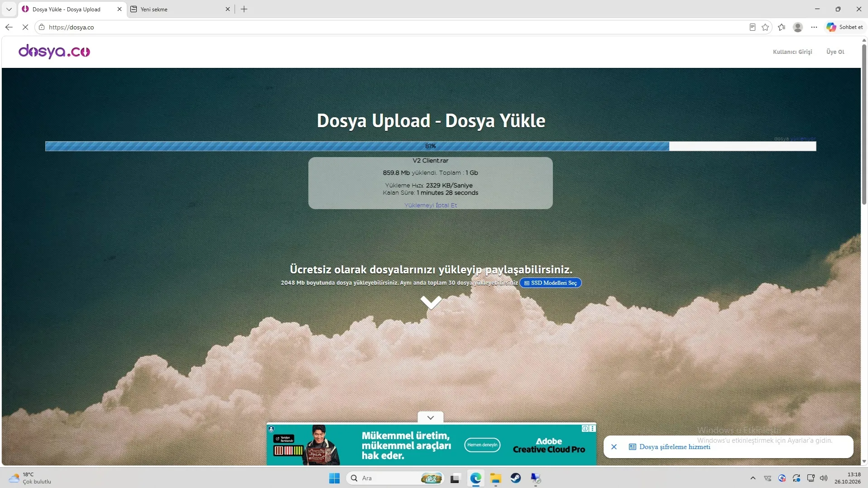Viewport: 868px width, 488px height.
Task: Go back using the browser back arrow
Action: (9, 27)
